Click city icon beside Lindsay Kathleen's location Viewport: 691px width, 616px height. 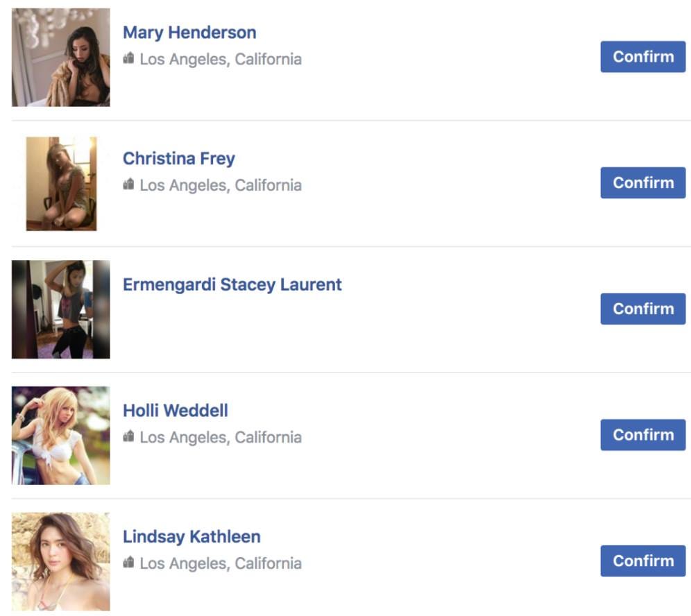(128, 562)
